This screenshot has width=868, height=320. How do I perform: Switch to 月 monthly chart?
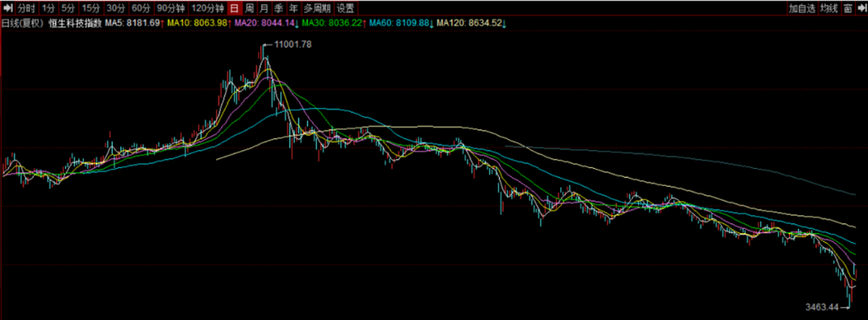coord(264,8)
